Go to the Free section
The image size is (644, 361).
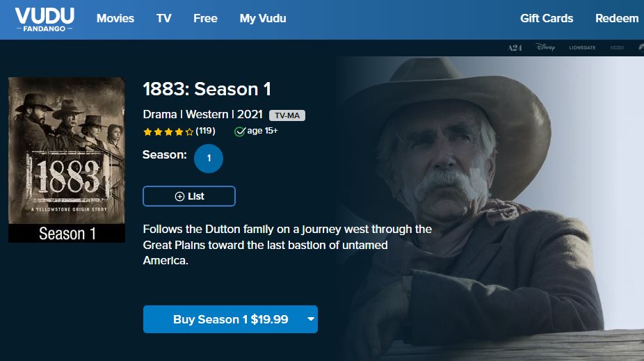click(205, 19)
